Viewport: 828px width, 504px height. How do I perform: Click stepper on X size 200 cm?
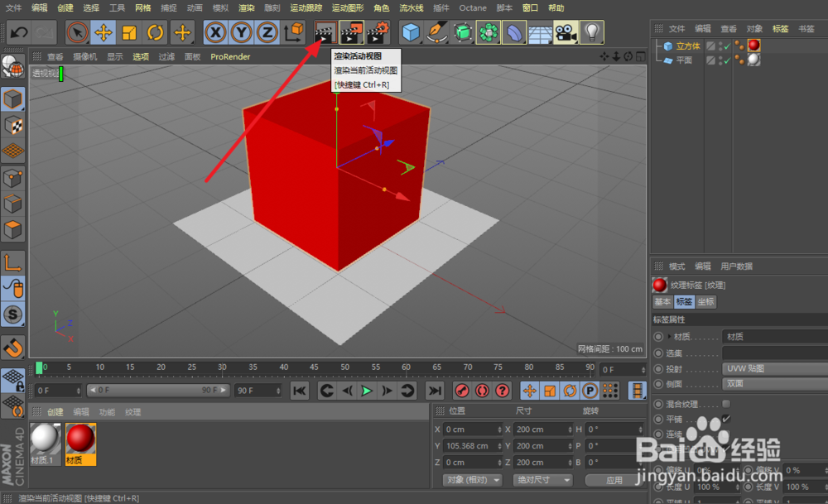tap(570, 430)
